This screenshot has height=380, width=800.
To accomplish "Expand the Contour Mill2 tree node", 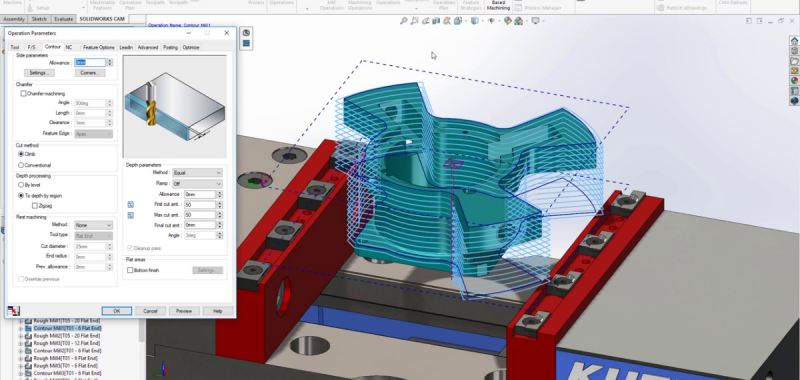I will tap(21, 351).
